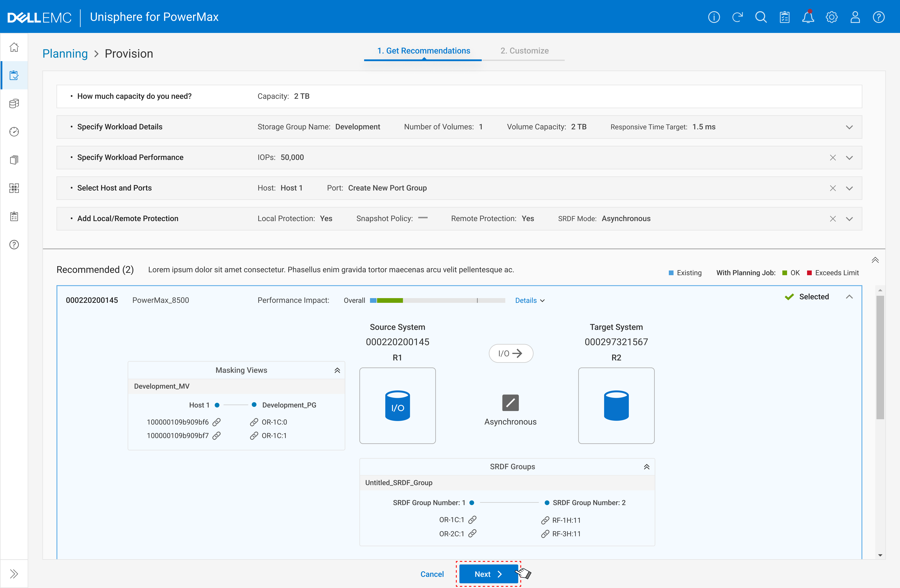Open the settings gear icon
Viewport: 900px width, 588px height.
[x=831, y=17]
